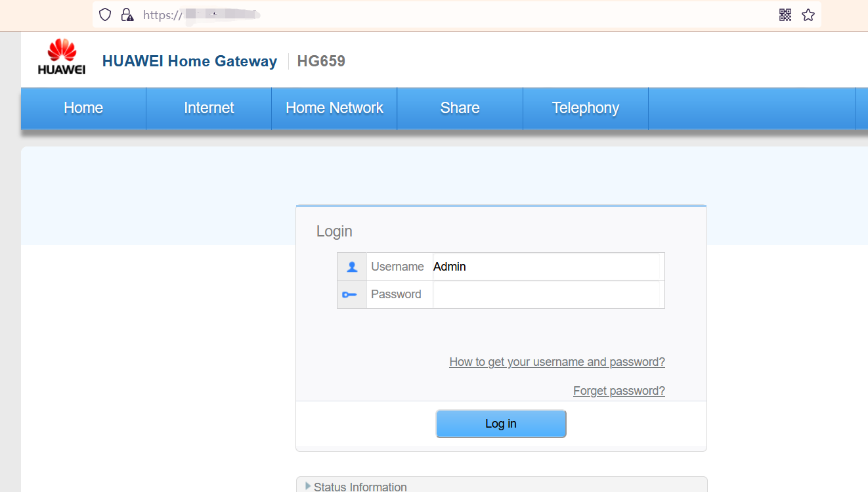Click the padlock site security icon
This screenshot has height=492, width=868.
(x=127, y=14)
